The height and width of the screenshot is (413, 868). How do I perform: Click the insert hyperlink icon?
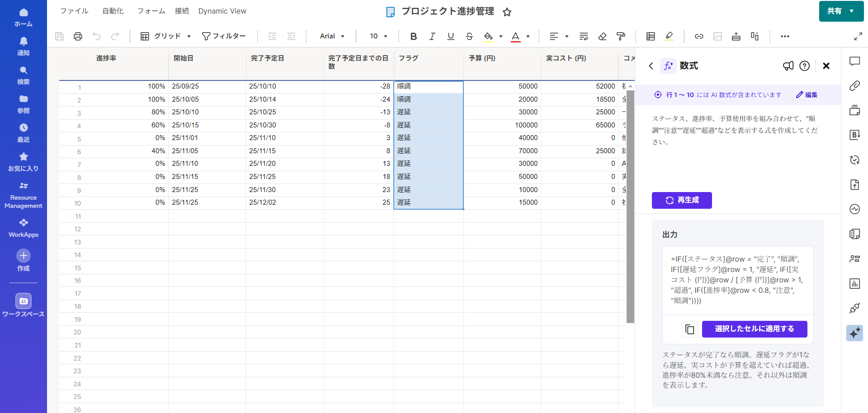(x=699, y=36)
